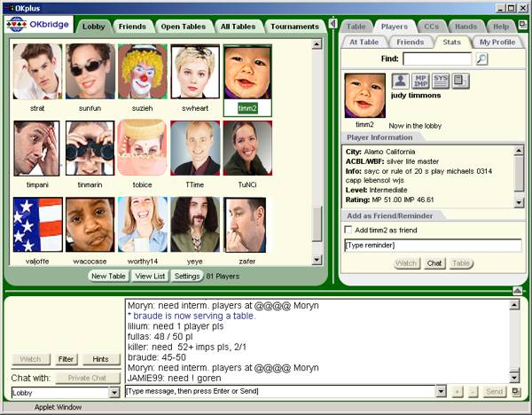Screen dimensions: 532x415
Task: Click the SYS system card icon
Action: click(441, 82)
